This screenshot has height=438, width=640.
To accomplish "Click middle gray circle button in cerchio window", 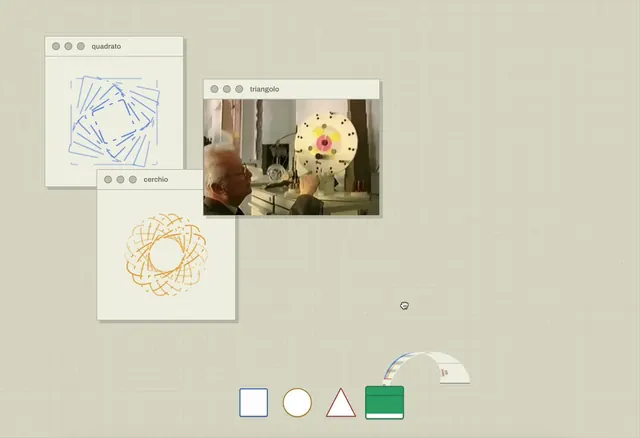I will point(120,180).
